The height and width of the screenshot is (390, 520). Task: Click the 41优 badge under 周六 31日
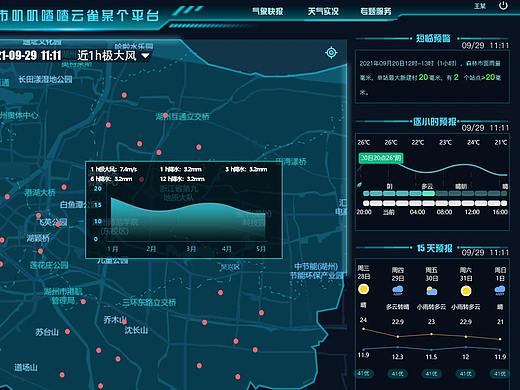pyautogui.click(x=466, y=374)
